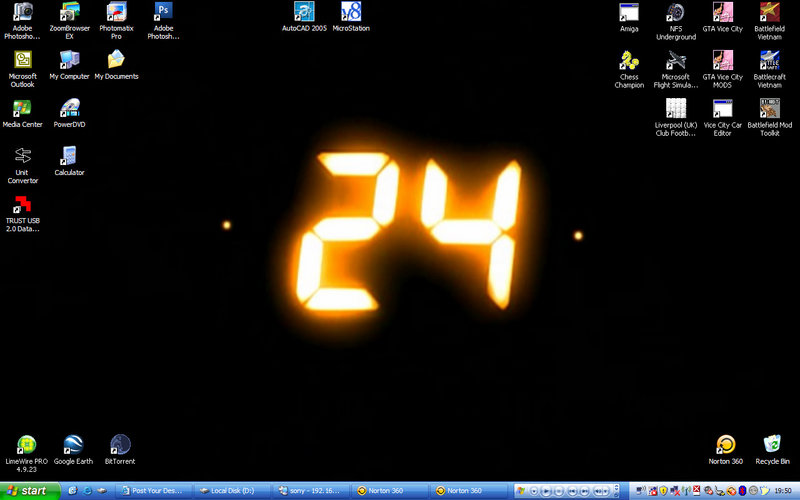
Task: Open the Recycle Bin
Action: [772, 449]
